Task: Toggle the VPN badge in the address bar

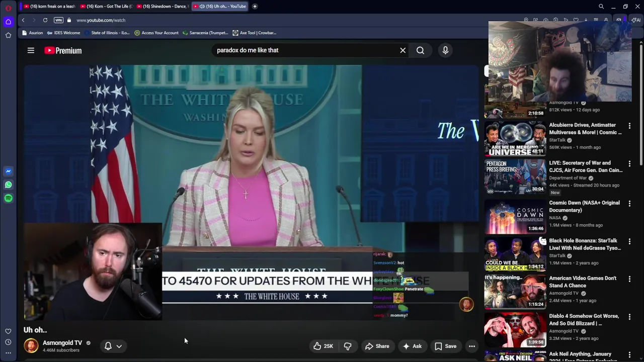Action: [58, 20]
